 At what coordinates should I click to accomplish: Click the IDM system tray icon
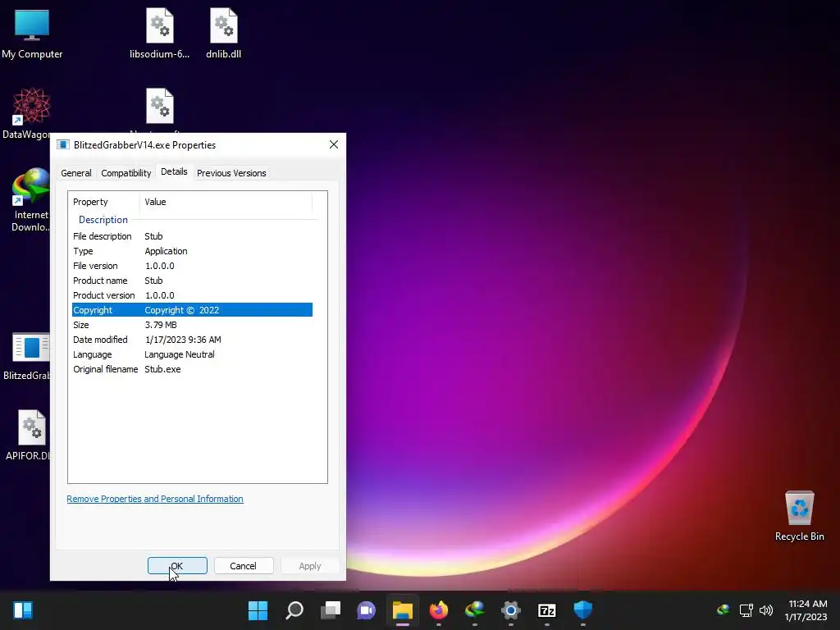point(724,609)
